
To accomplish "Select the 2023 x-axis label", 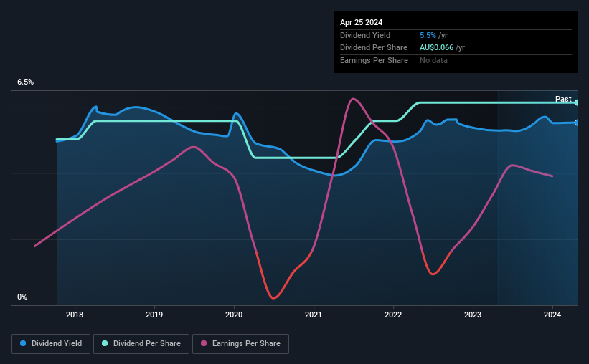I will coord(473,315).
